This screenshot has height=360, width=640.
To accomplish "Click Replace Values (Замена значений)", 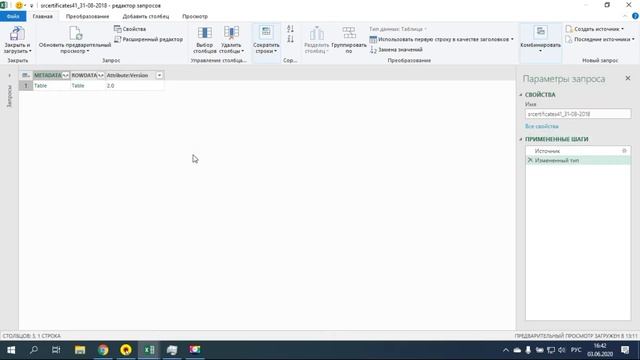I will tap(396, 49).
